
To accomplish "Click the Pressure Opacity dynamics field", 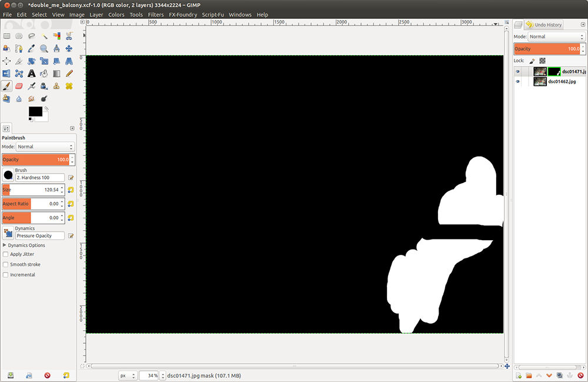I will 41,235.
